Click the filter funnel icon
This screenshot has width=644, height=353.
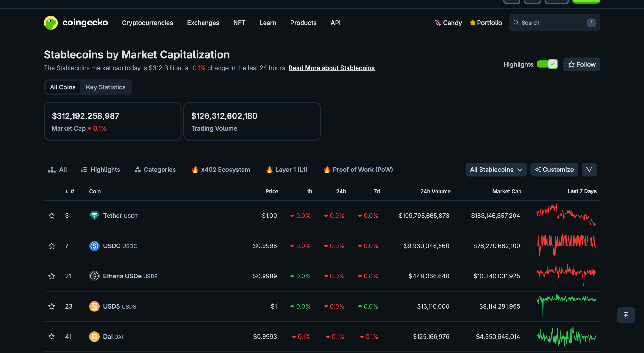589,170
